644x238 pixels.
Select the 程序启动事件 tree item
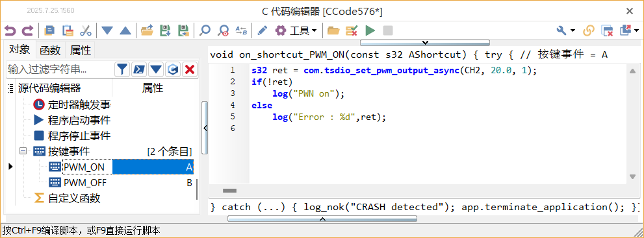pyautogui.click(x=79, y=120)
